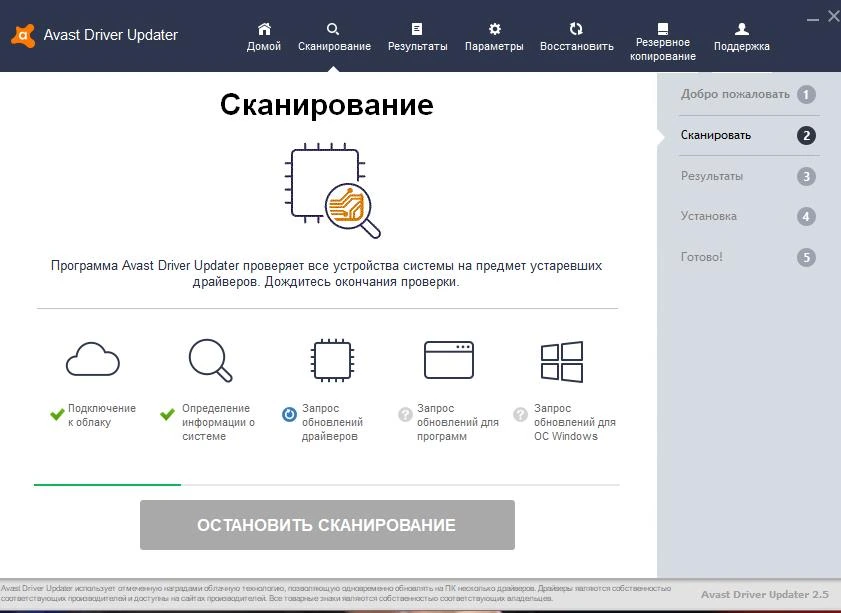Image resolution: width=841 pixels, height=613 pixels.
Task: Click the step number 1 badge
Action: [806, 95]
